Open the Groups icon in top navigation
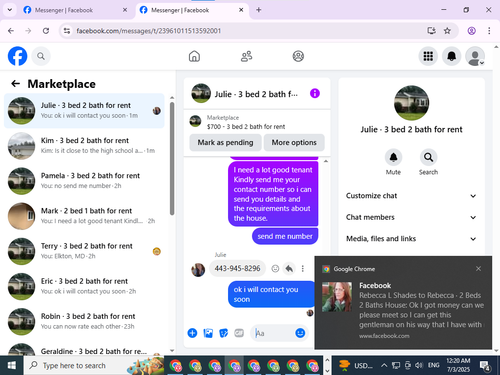The width and height of the screenshot is (500, 375). [x=298, y=56]
